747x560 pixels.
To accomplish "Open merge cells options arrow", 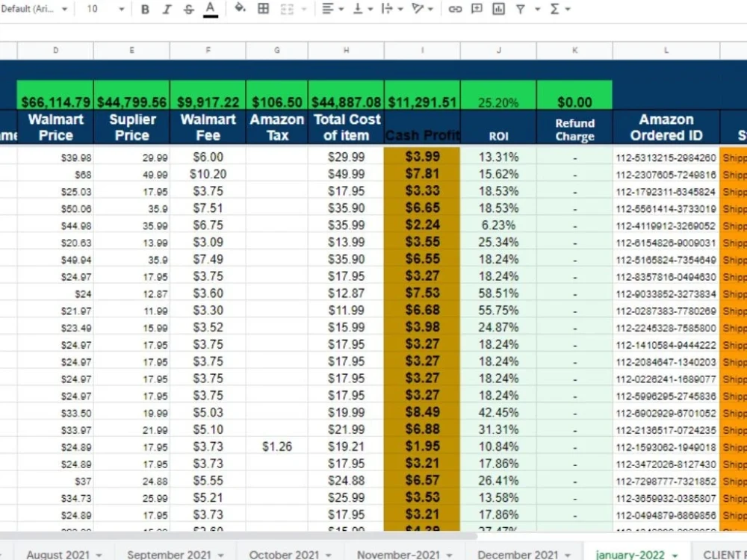I will click(x=304, y=9).
